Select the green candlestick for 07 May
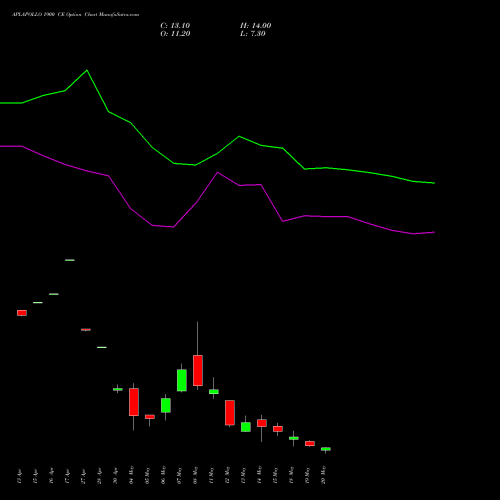The width and height of the screenshot is (500, 500). (x=182, y=380)
